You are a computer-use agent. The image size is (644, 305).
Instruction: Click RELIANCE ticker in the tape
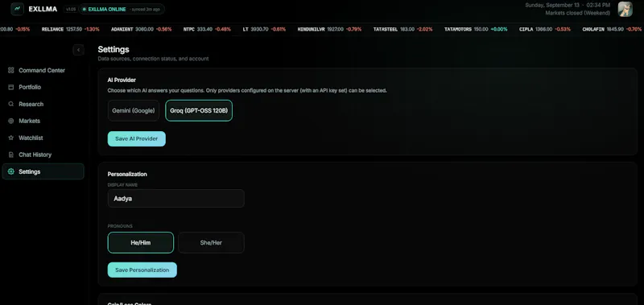[71, 30]
